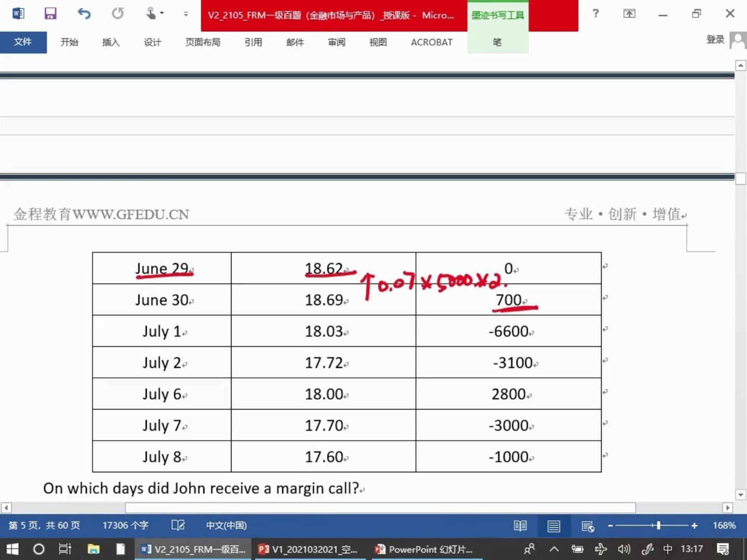
Task: Click the battery icon in system tray
Action: point(577,549)
